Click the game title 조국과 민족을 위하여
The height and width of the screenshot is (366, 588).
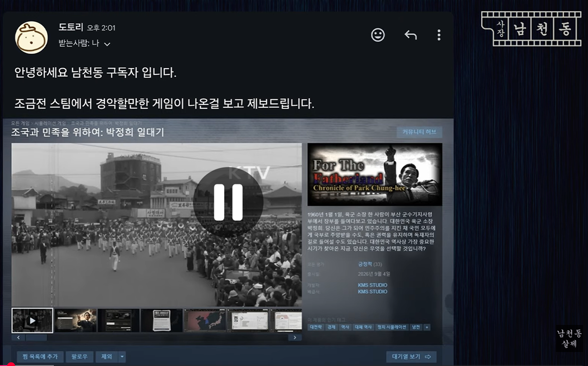pyautogui.click(x=88, y=132)
